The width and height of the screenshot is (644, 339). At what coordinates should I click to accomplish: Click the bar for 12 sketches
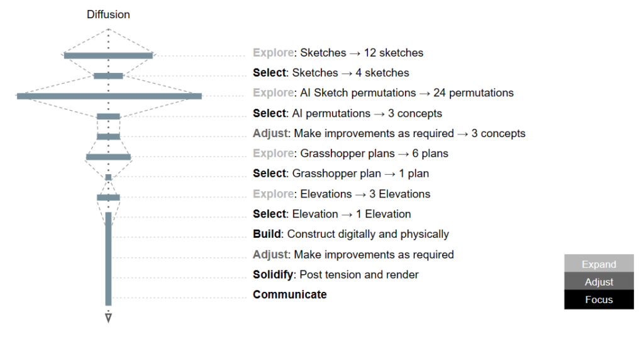click(108, 55)
